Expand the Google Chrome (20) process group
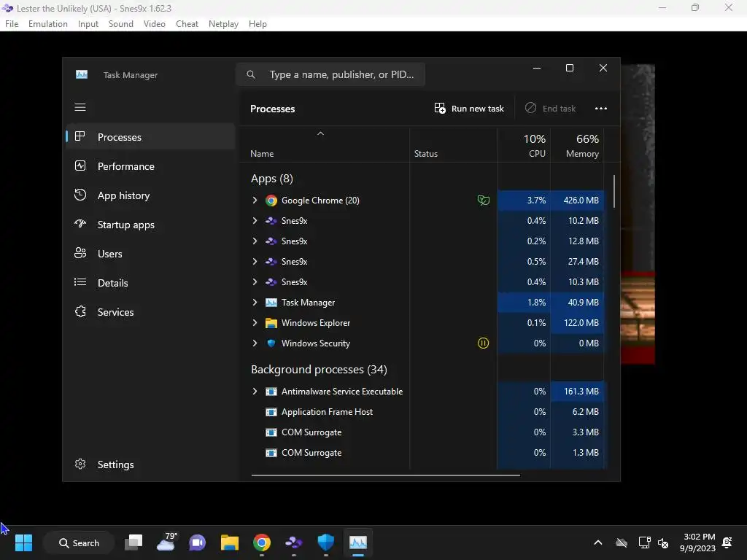This screenshot has width=747, height=560. coord(255,201)
